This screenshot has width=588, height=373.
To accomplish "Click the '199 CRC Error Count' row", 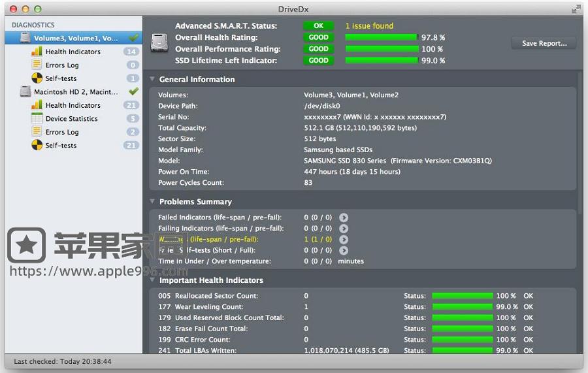I will 362,339.
